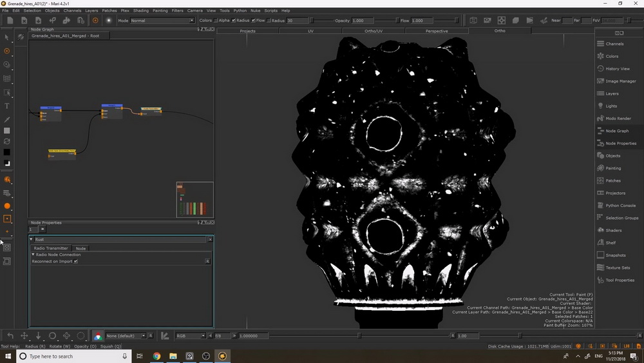Close the Rust node properties with X
Screen dimensions: 644x363
(x=210, y=239)
